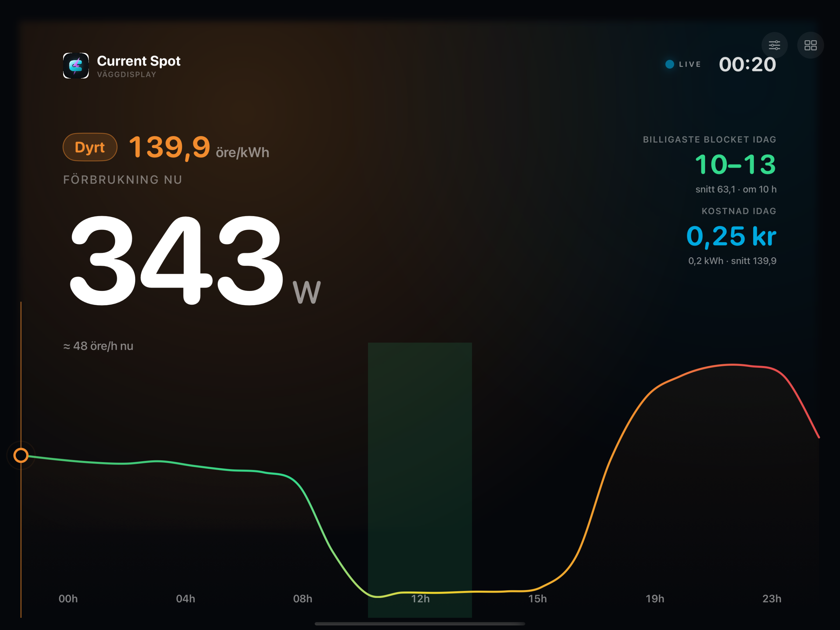The height and width of the screenshot is (630, 840).
Task: Click the VÄGGDISPLAY subtitle
Action: (x=126, y=74)
